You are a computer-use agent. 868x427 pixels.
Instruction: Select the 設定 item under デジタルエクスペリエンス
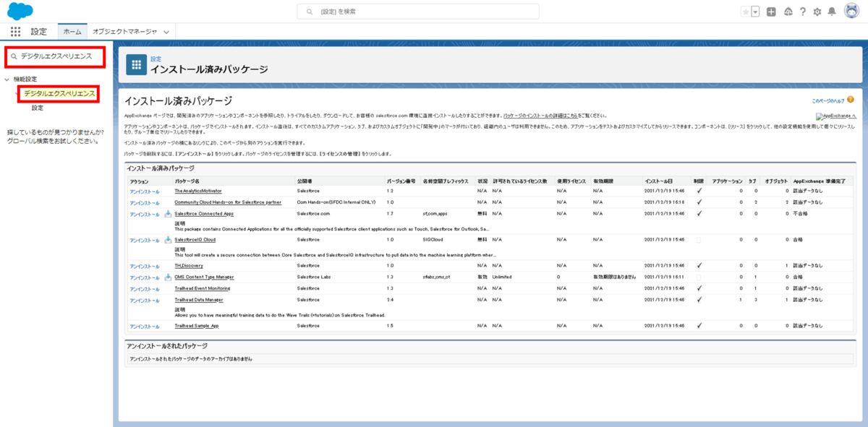[38, 108]
